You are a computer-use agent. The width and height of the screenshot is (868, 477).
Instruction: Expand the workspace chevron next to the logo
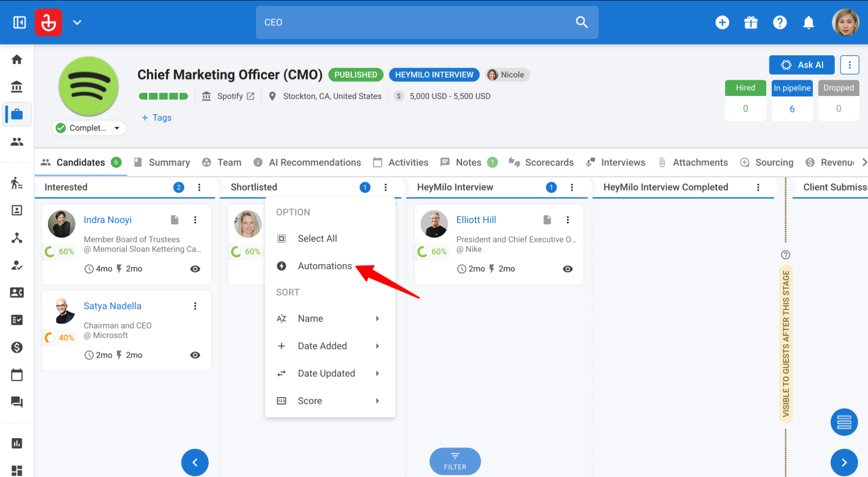pos(77,22)
